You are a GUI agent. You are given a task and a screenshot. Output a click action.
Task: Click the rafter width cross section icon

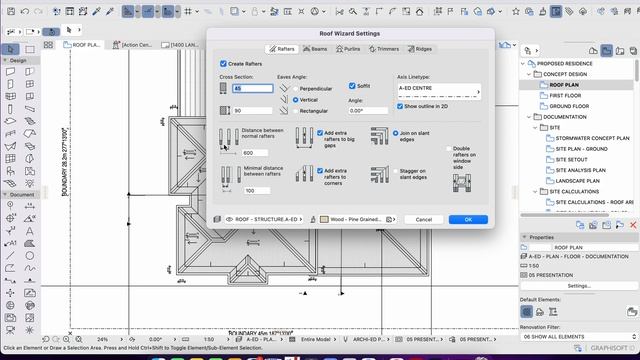pos(223,88)
